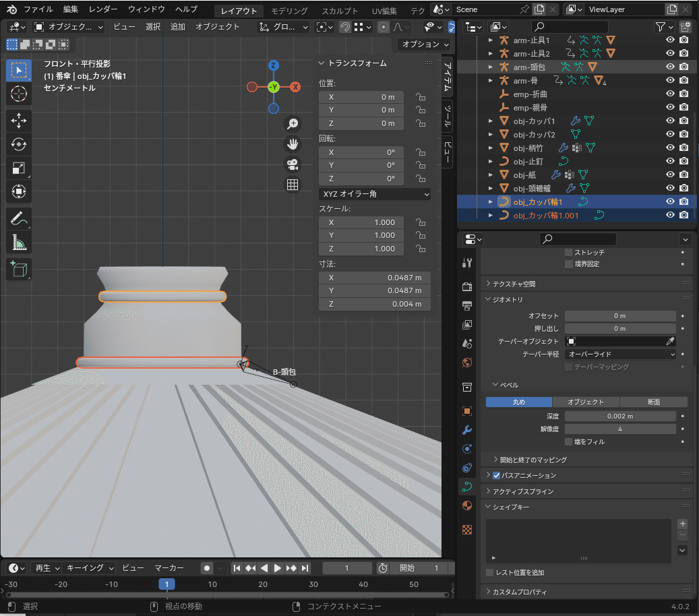
Task: Open the Output properties tab
Action: [467, 306]
